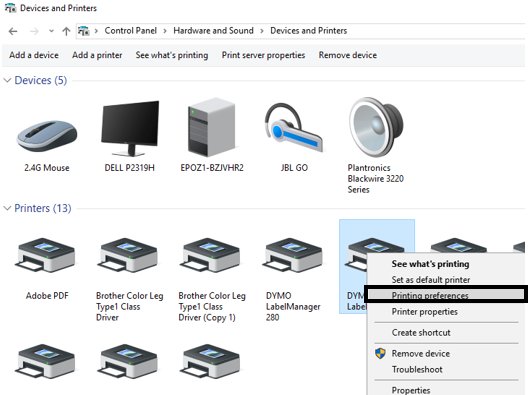The image size is (532, 395).
Task: Choose Set as default printer
Action: point(431,280)
